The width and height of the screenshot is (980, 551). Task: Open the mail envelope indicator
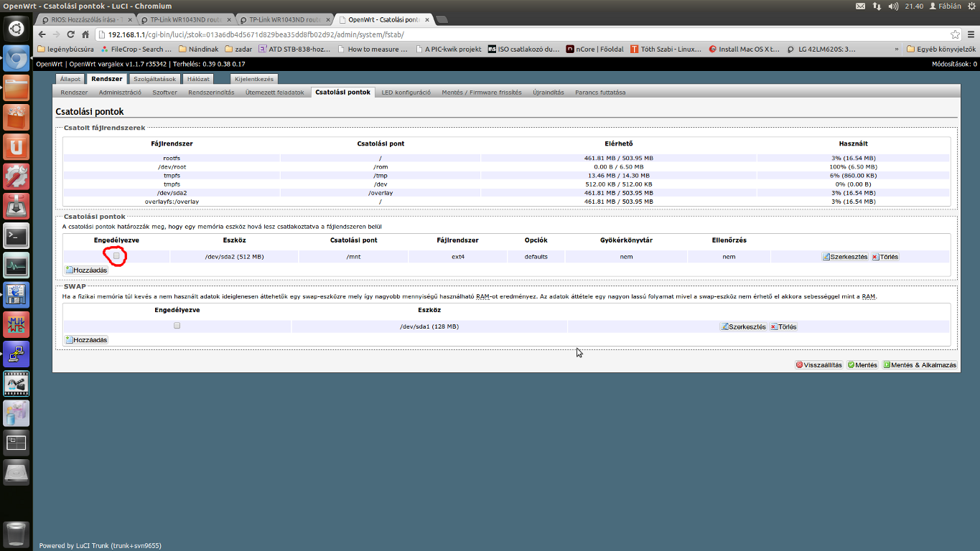pos(860,6)
